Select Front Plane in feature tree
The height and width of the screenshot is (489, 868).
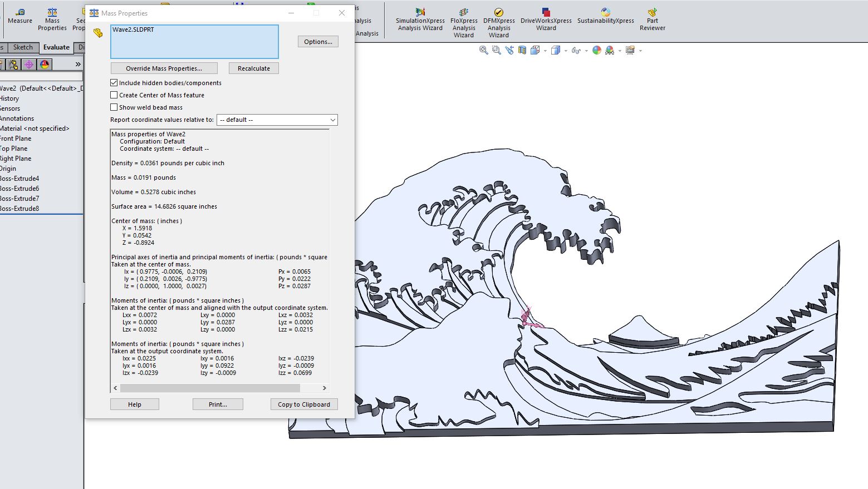coord(16,138)
